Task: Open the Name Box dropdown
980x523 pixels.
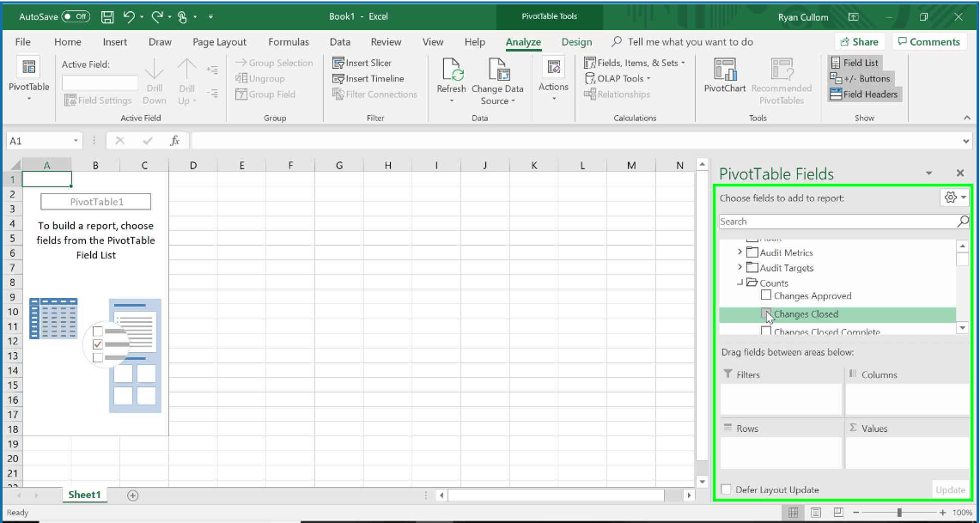Action: point(76,141)
